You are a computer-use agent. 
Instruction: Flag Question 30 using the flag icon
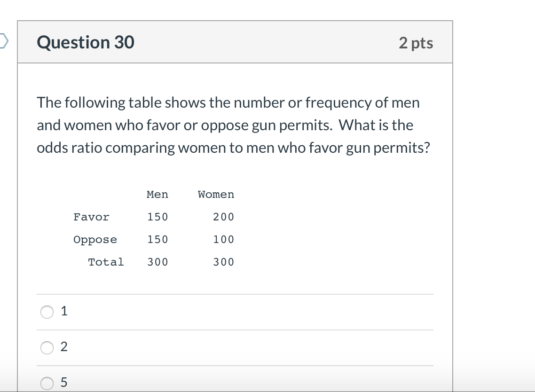(x=3, y=41)
